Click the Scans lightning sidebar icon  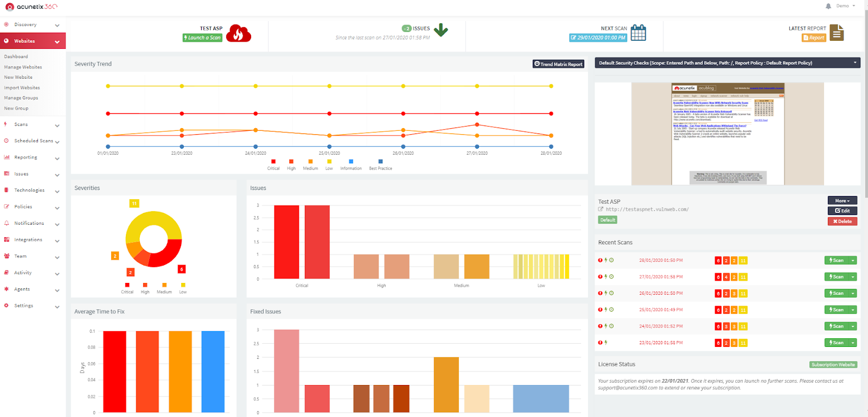6,124
